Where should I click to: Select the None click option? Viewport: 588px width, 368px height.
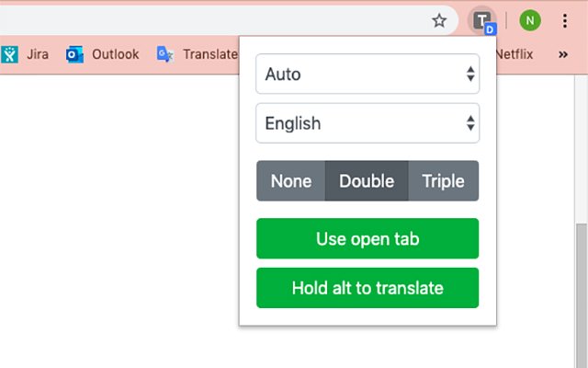click(291, 181)
